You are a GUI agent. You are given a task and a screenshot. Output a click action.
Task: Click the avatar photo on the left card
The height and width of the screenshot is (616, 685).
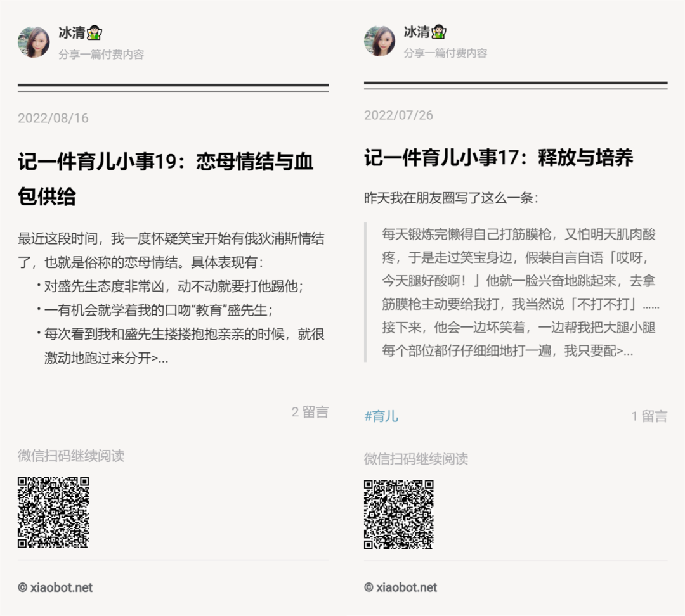[x=34, y=42]
